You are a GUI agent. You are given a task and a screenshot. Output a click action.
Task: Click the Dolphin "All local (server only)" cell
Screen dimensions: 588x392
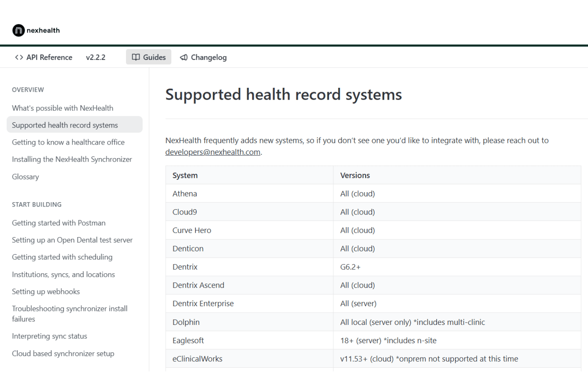(x=457, y=322)
